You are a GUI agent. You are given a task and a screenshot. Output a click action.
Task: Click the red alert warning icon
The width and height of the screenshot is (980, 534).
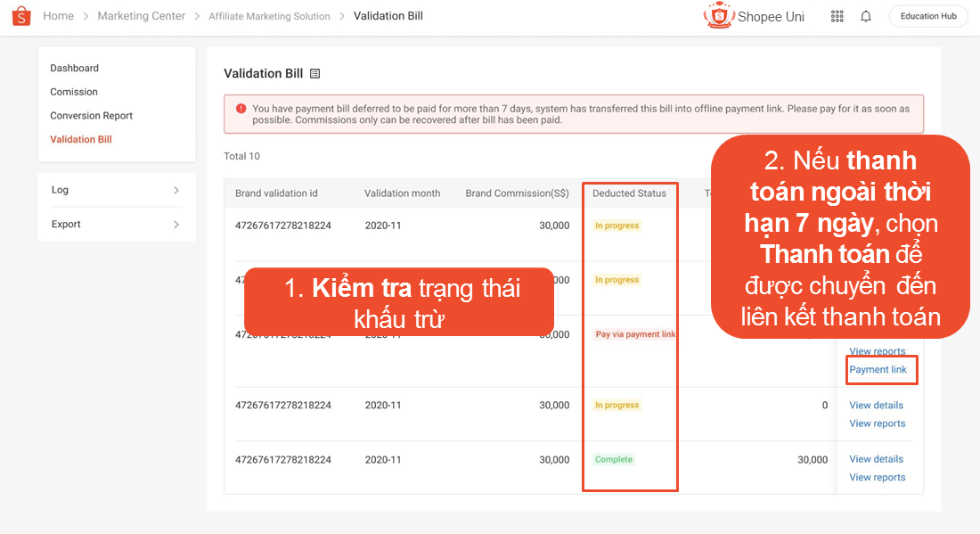click(x=241, y=109)
